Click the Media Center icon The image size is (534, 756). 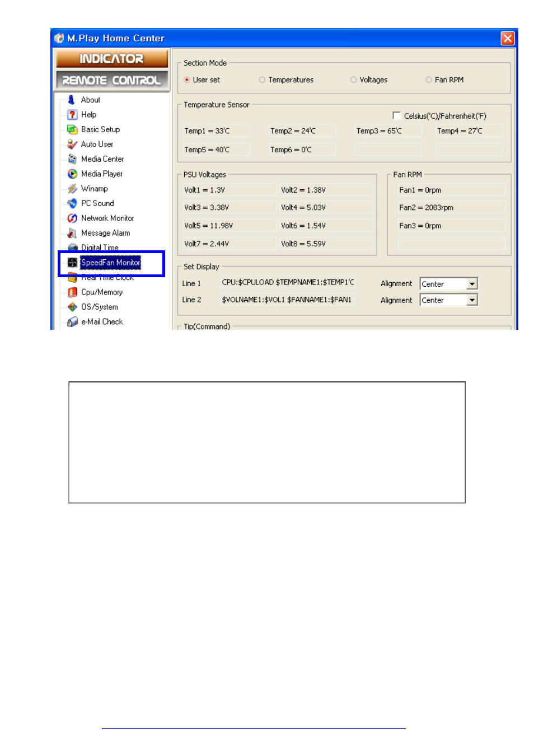click(x=72, y=159)
